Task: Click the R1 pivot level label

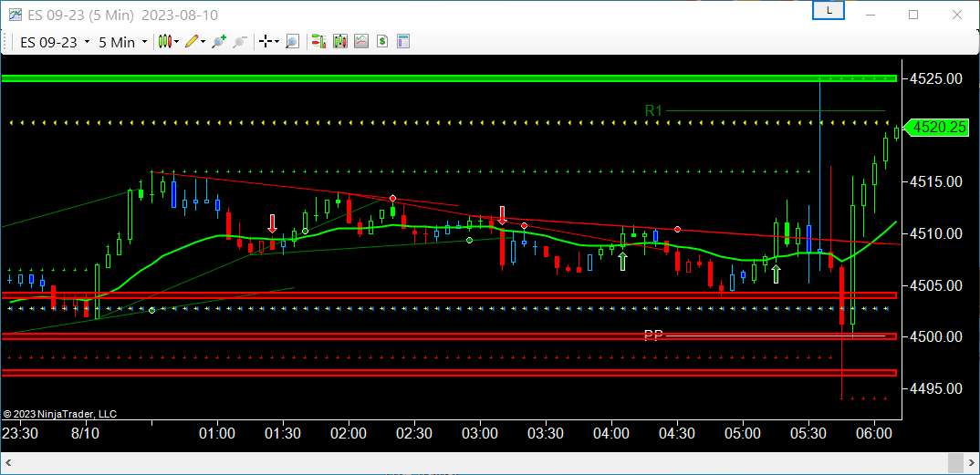Action: click(x=653, y=111)
